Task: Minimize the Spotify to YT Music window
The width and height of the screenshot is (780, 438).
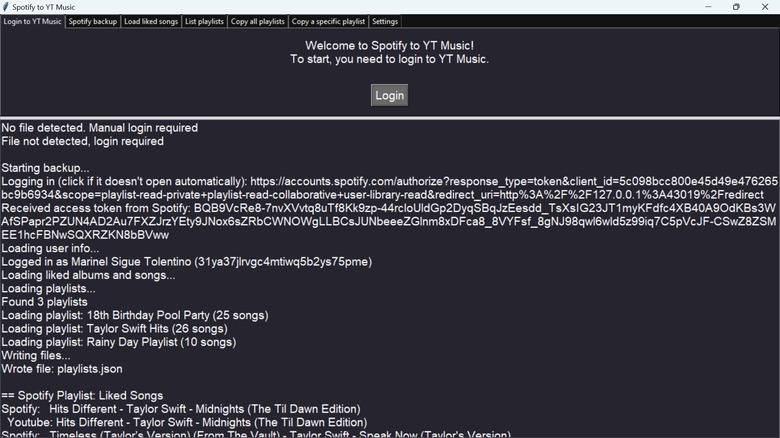Action: (708, 7)
